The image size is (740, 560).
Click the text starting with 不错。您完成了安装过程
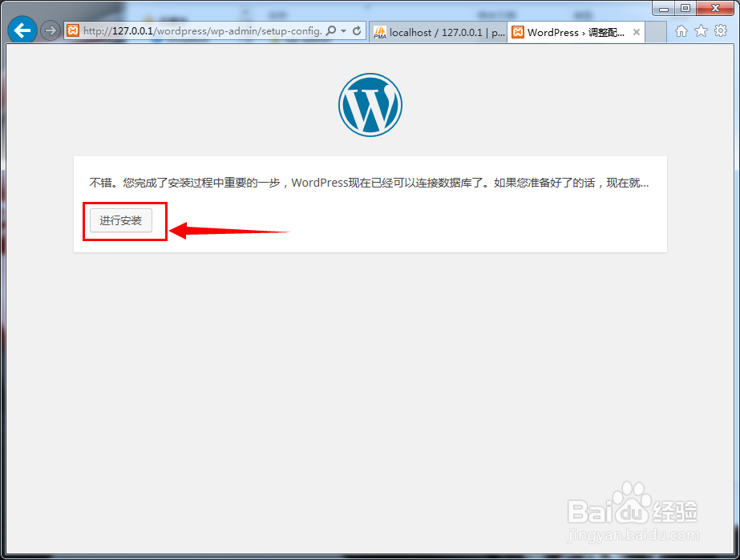(x=369, y=183)
